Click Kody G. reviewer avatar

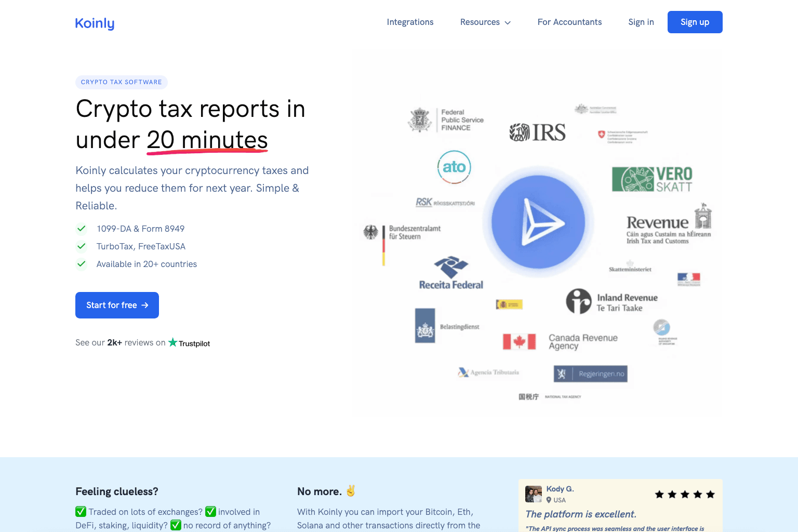[534, 494]
